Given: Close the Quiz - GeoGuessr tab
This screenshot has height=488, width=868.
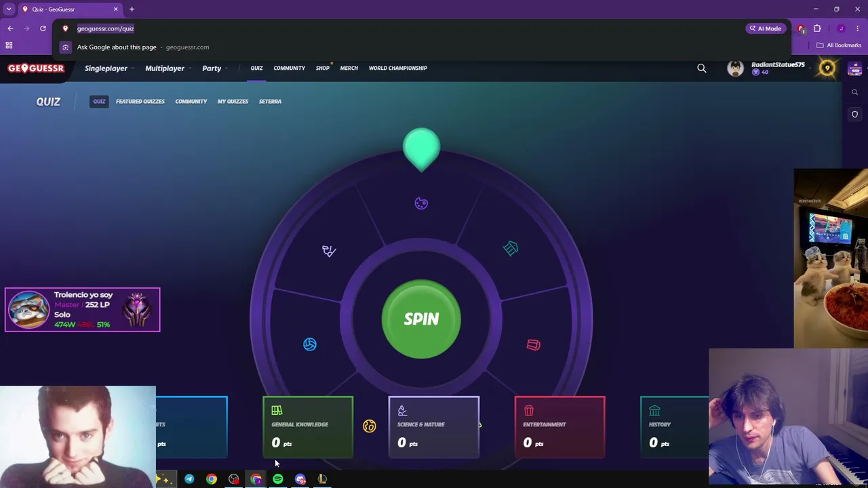Looking at the screenshot, I should (115, 9).
